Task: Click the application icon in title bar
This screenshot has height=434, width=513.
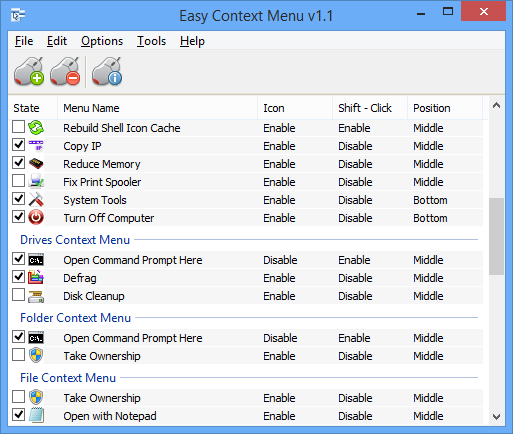Action: click(x=18, y=15)
